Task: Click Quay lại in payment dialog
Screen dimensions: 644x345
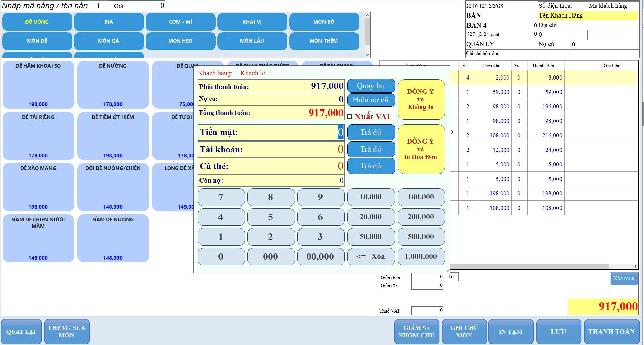Action: 371,86
